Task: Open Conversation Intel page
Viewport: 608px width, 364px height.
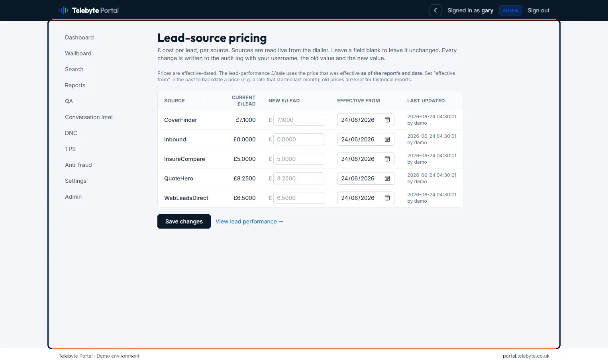Action: [x=89, y=117]
